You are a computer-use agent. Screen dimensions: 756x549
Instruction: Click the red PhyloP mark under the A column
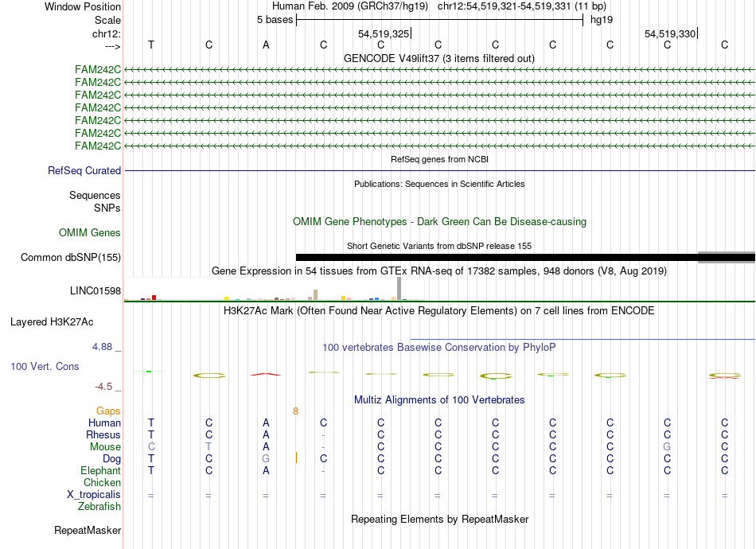(x=266, y=374)
